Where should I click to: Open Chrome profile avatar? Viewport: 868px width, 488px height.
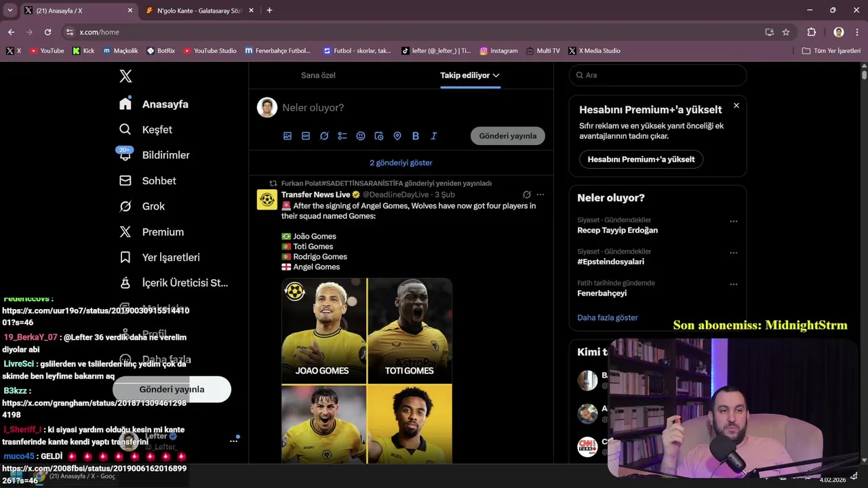pyautogui.click(x=839, y=32)
